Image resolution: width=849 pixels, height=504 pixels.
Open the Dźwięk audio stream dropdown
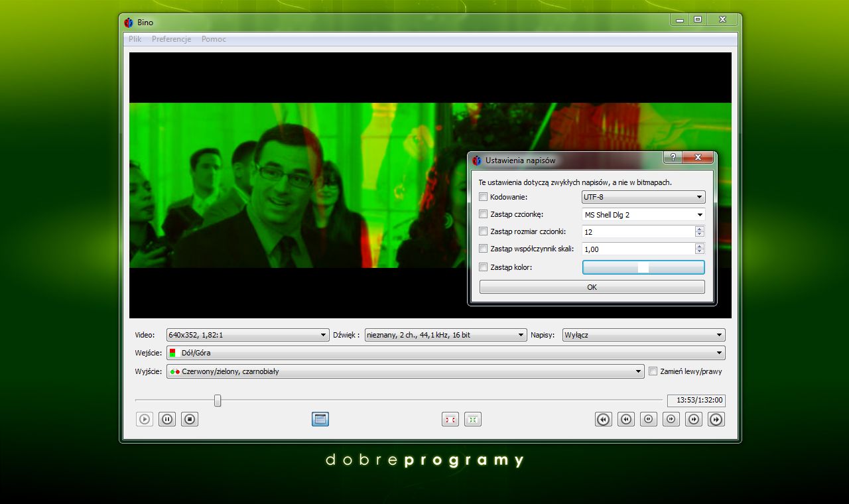(446, 335)
